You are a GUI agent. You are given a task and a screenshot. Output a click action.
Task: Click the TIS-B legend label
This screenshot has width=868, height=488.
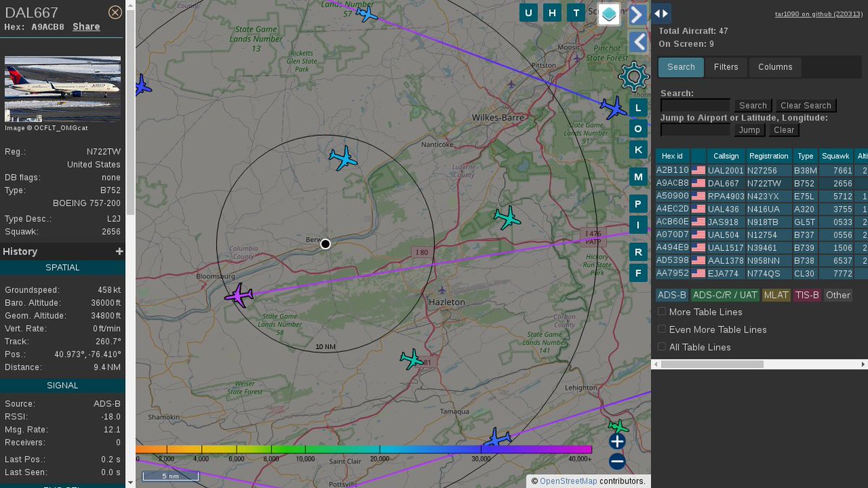807,295
